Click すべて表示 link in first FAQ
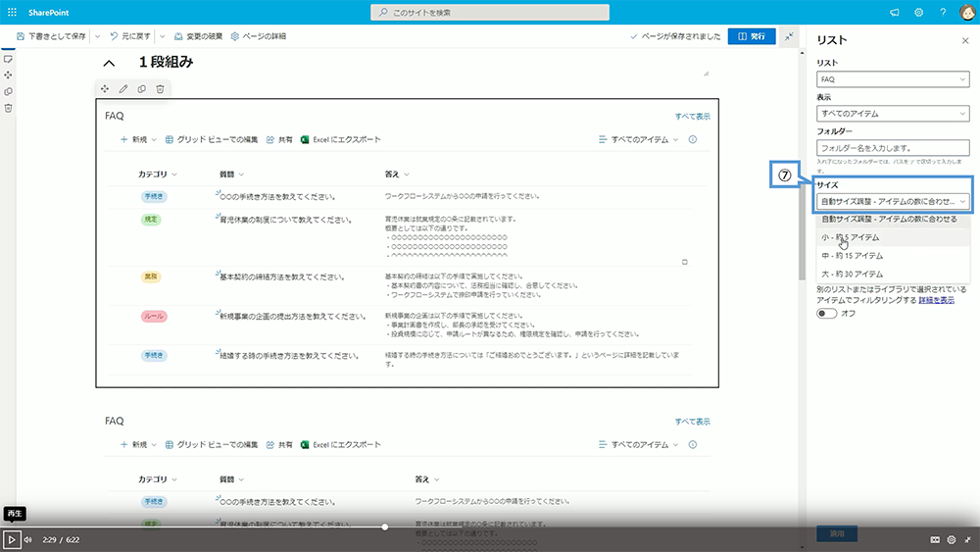This screenshot has height=552, width=980. coord(693,117)
